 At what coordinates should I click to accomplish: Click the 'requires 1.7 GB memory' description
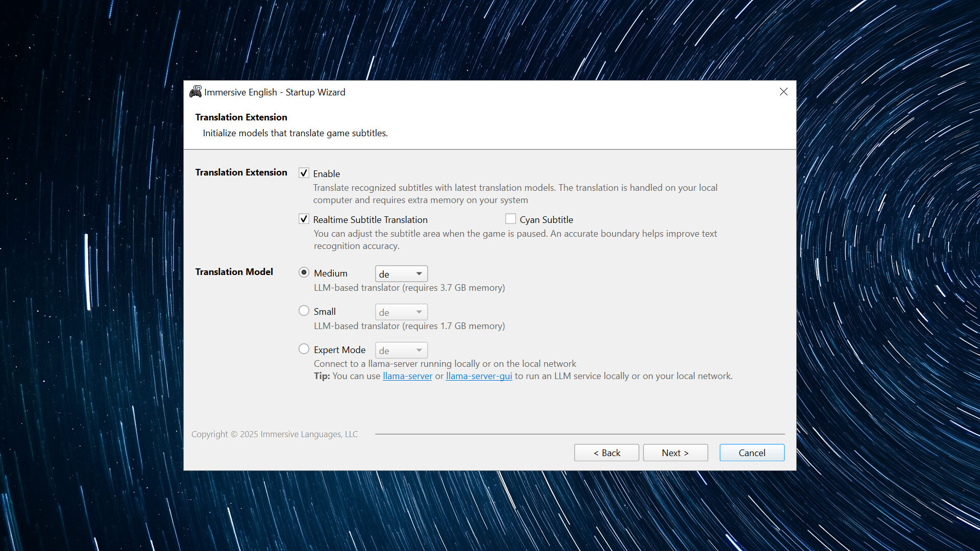pos(409,326)
